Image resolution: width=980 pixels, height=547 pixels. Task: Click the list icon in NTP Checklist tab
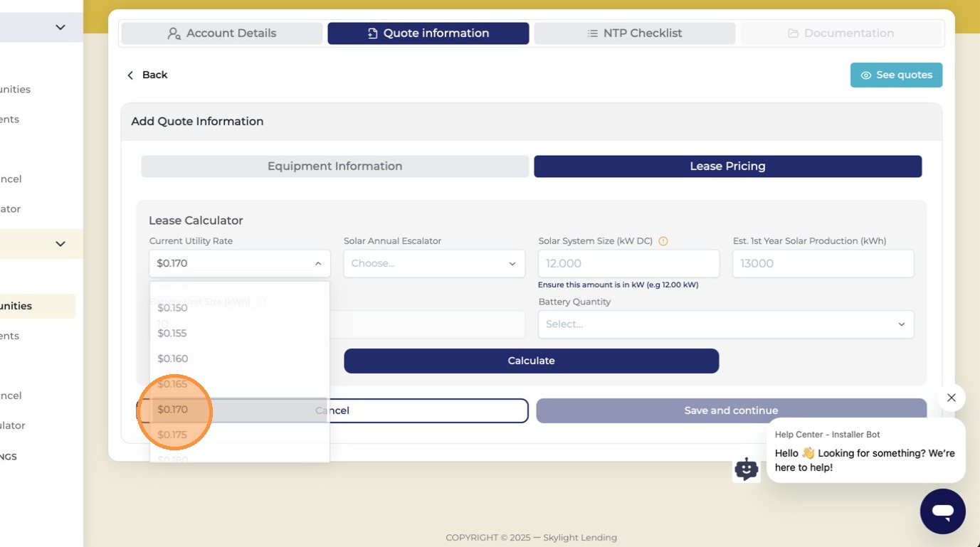pos(592,33)
